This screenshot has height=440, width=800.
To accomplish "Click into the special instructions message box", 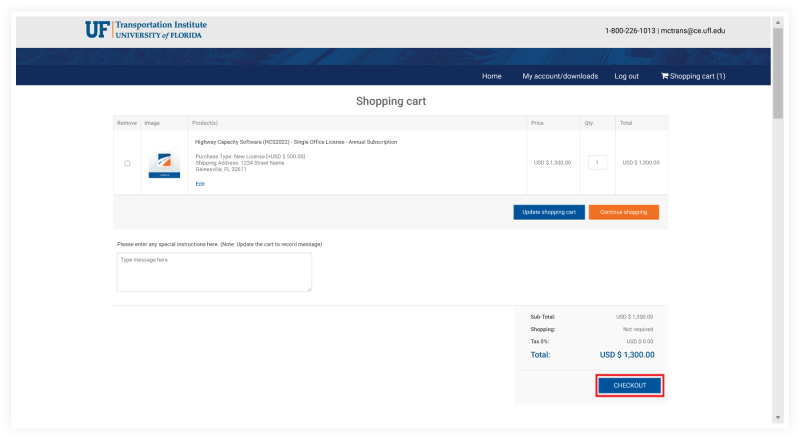I will 213,271.
